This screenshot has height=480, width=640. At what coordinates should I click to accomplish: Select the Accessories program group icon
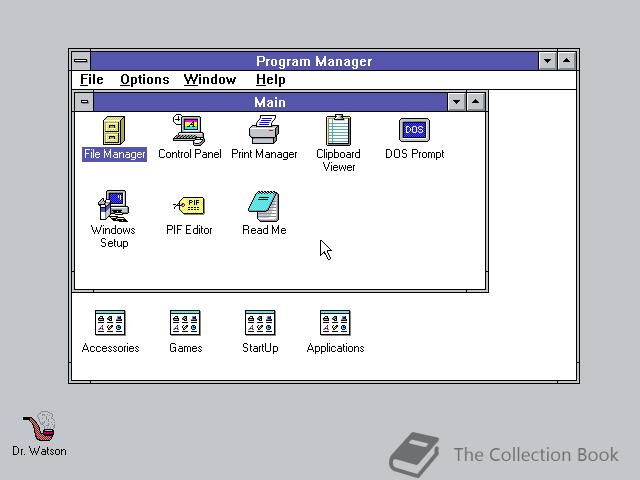pos(110,322)
